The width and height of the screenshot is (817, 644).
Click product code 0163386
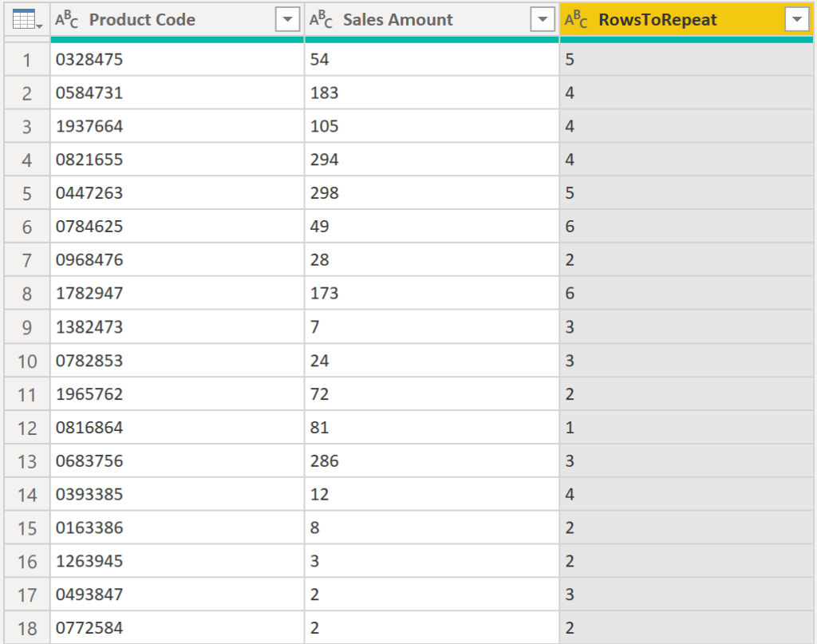[x=89, y=527]
